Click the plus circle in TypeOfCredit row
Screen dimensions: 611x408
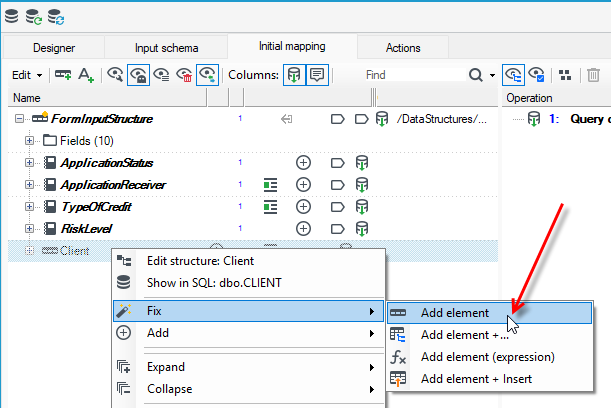[x=303, y=207]
